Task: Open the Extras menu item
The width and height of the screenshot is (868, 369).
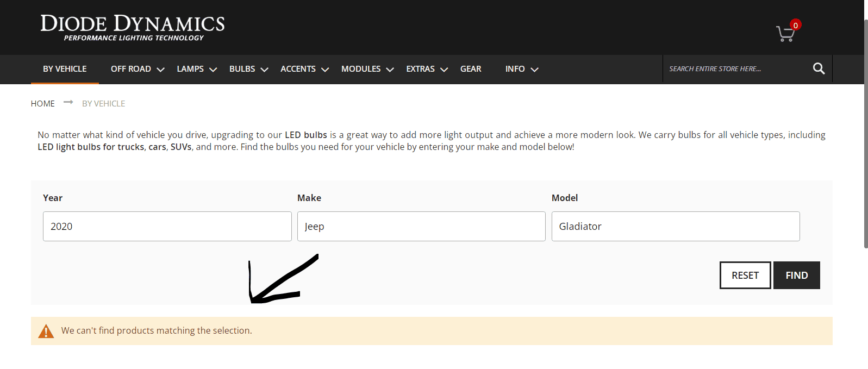Action: coord(421,69)
